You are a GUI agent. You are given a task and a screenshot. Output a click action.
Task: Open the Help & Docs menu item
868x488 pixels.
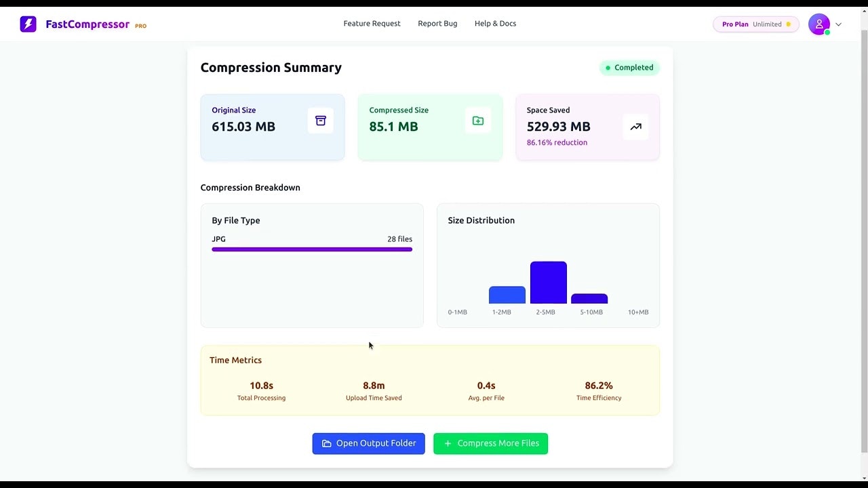(495, 23)
